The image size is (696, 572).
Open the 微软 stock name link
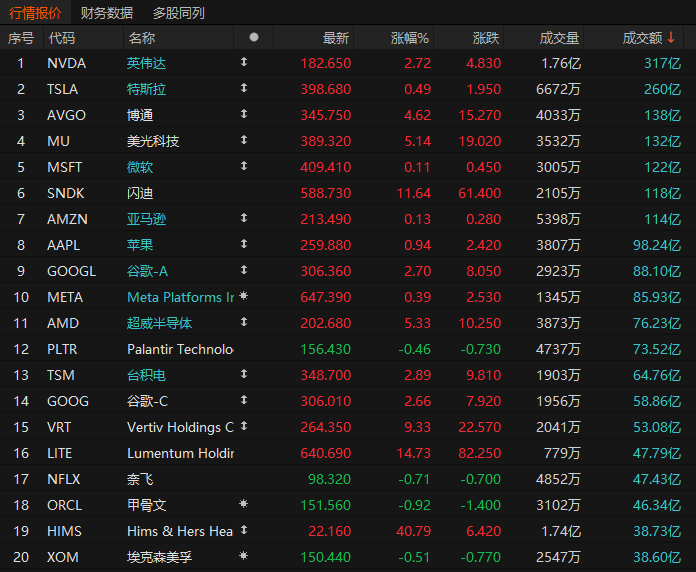[140, 167]
